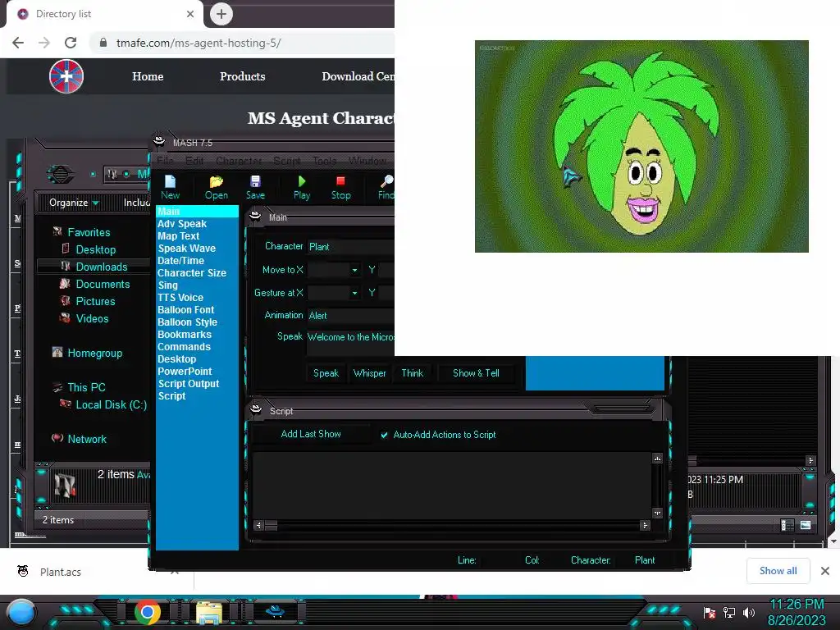Image resolution: width=840 pixels, height=630 pixels.
Task: Click the network tray icon
Action: tap(728, 612)
